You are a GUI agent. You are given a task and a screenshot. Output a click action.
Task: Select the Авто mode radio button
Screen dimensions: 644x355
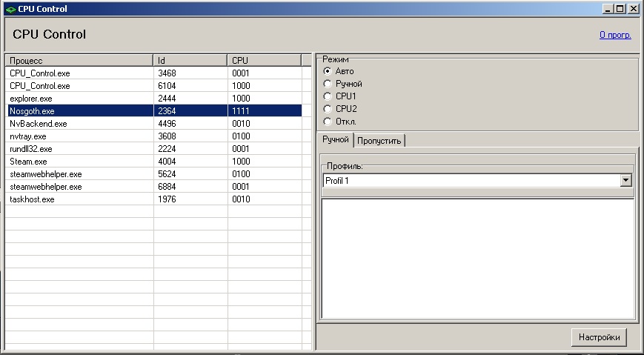pos(328,71)
